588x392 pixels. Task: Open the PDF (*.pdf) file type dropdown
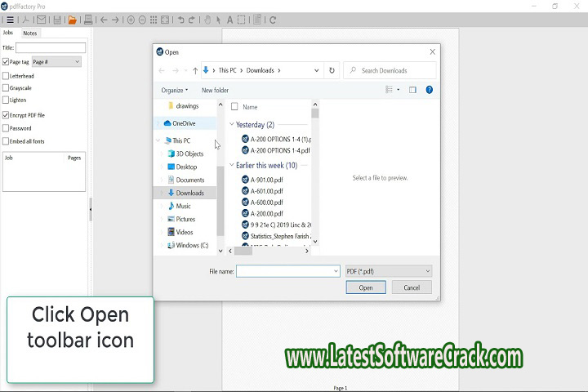[388, 270]
